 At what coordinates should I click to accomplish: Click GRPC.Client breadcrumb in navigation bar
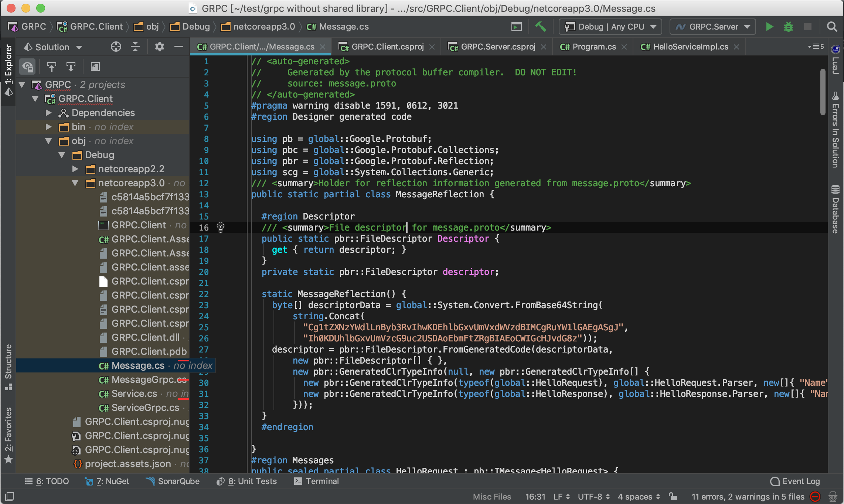pos(90,27)
